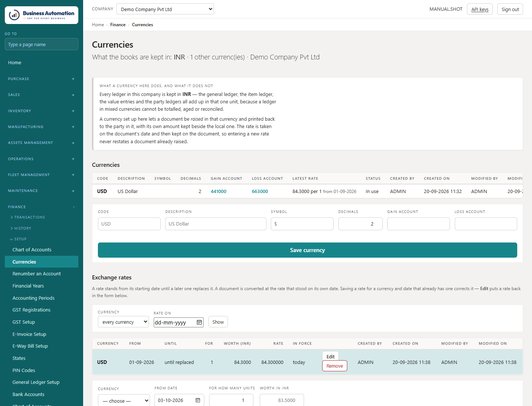Expand the Purchase menu section
The height and width of the screenshot is (406, 532).
(41, 79)
